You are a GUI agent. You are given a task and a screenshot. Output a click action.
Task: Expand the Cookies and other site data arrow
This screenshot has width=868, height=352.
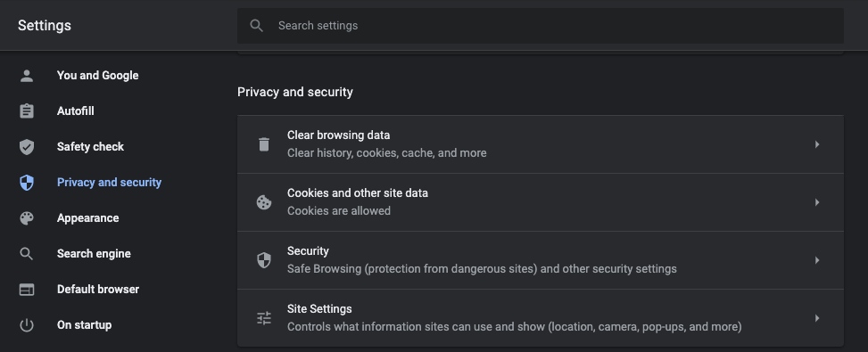[x=817, y=202]
